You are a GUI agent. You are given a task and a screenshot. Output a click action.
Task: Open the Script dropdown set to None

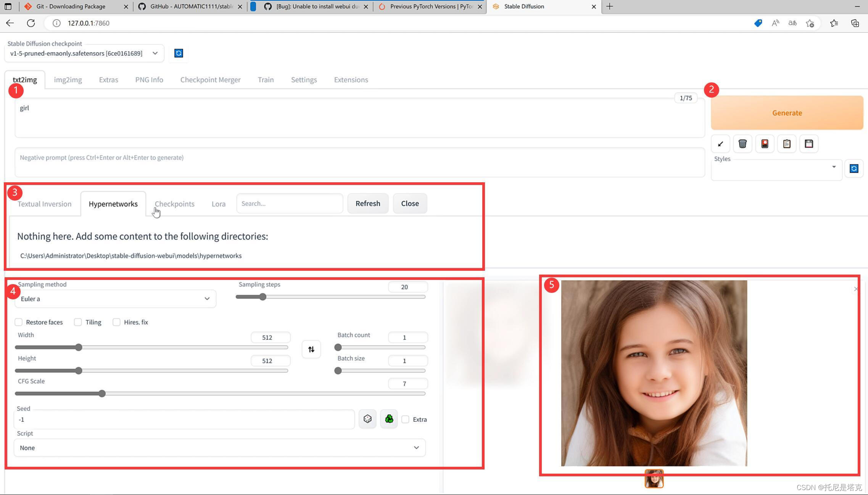point(220,448)
